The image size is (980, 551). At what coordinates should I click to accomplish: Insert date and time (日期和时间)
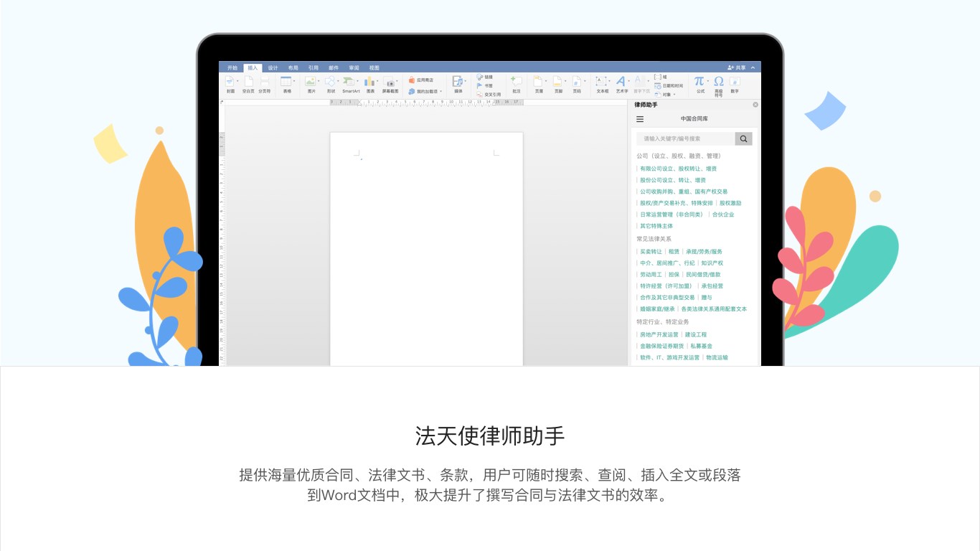click(x=669, y=85)
